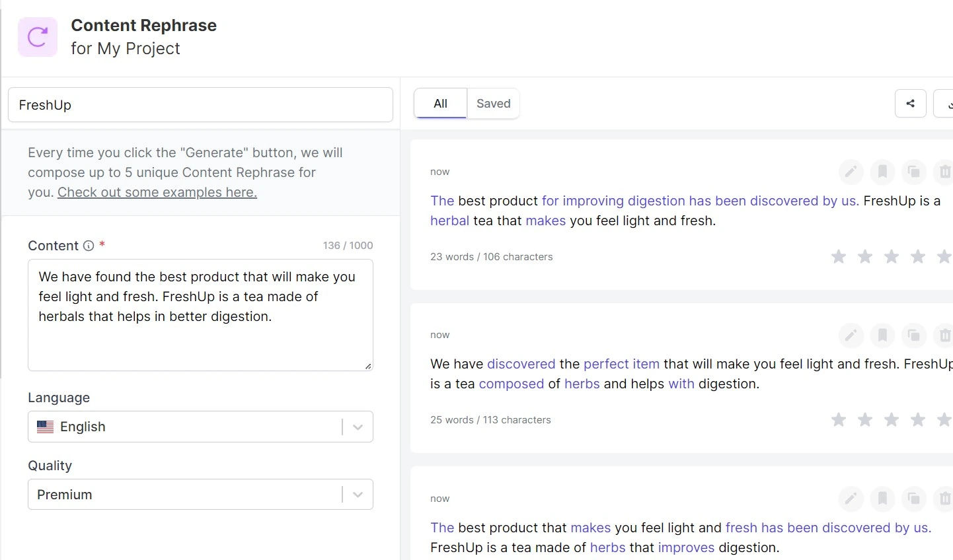
Task: Copy the first result (23 words)
Action: [x=914, y=172]
